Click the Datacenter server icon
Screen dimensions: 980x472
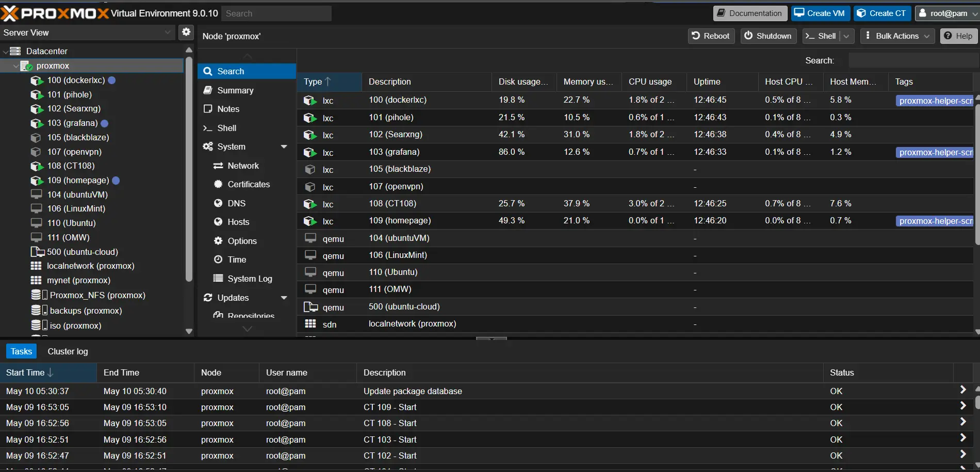pos(15,51)
